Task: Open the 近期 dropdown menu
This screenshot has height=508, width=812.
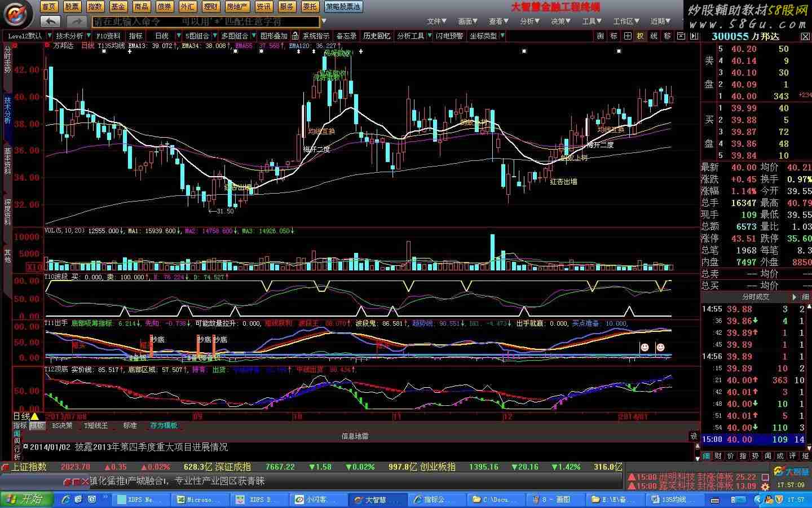Action: (660, 21)
